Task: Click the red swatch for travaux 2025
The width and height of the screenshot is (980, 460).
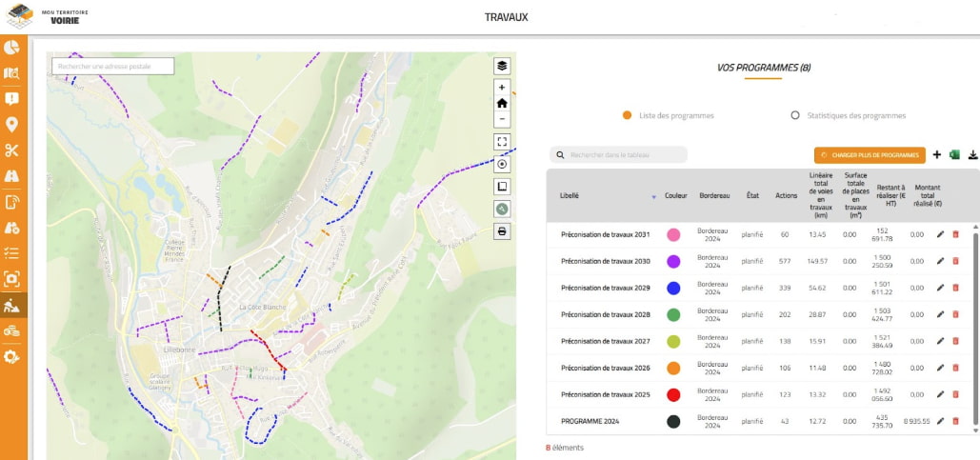Action: pyautogui.click(x=673, y=394)
